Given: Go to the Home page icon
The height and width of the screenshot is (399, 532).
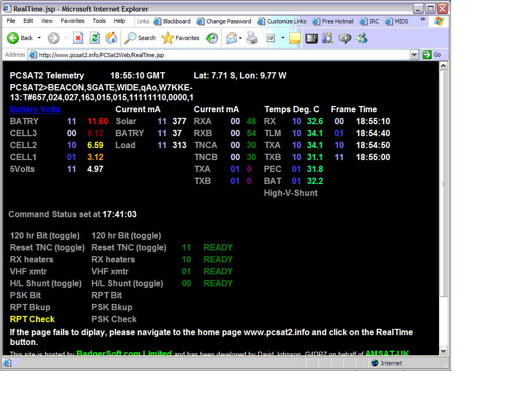Looking at the screenshot, I should pos(111,38).
